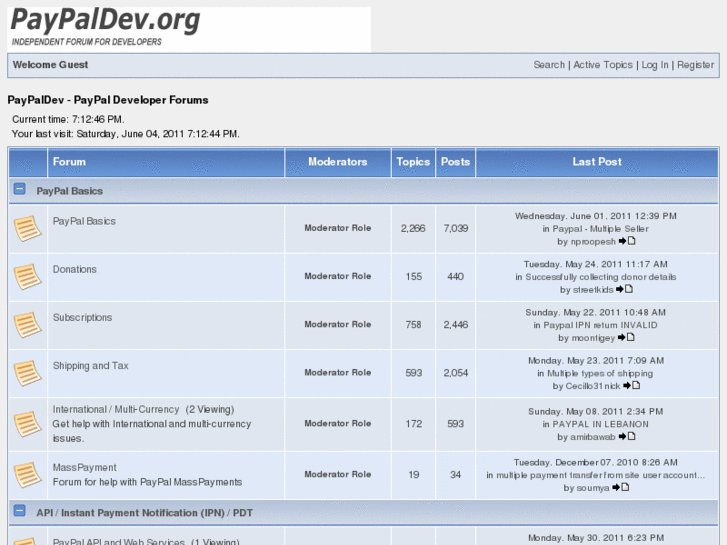Viewport: 727px width, 545px height.
Task: Click Moderator Role in the Subscriptions row
Action: point(338,325)
